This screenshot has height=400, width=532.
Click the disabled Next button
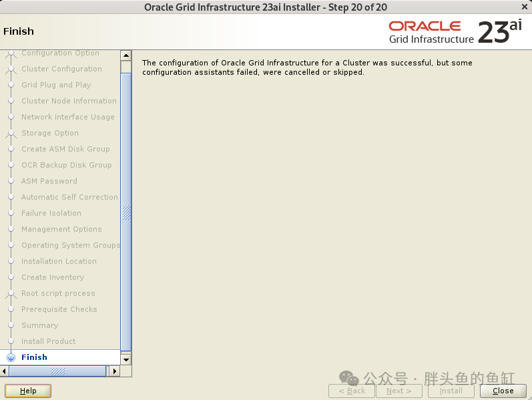[x=399, y=391]
